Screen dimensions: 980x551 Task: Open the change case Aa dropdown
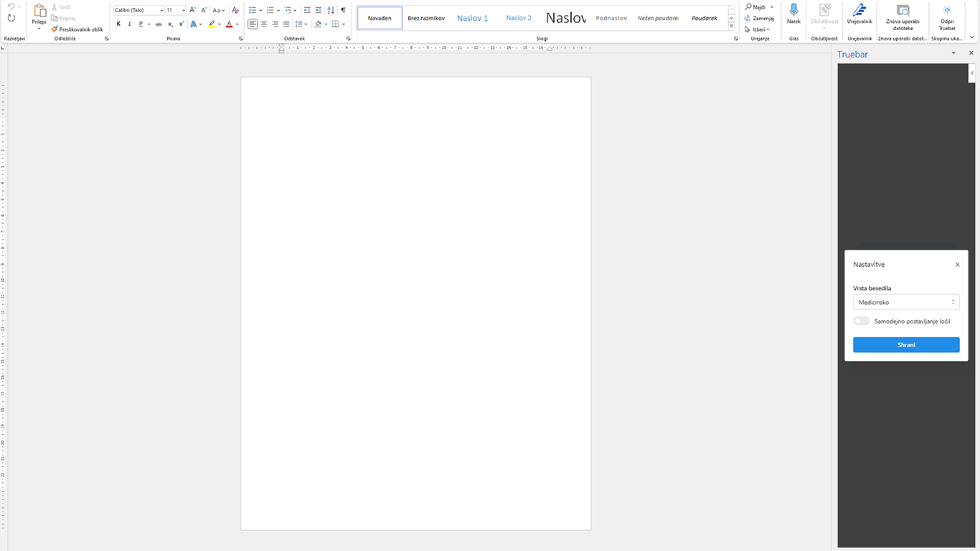point(219,10)
